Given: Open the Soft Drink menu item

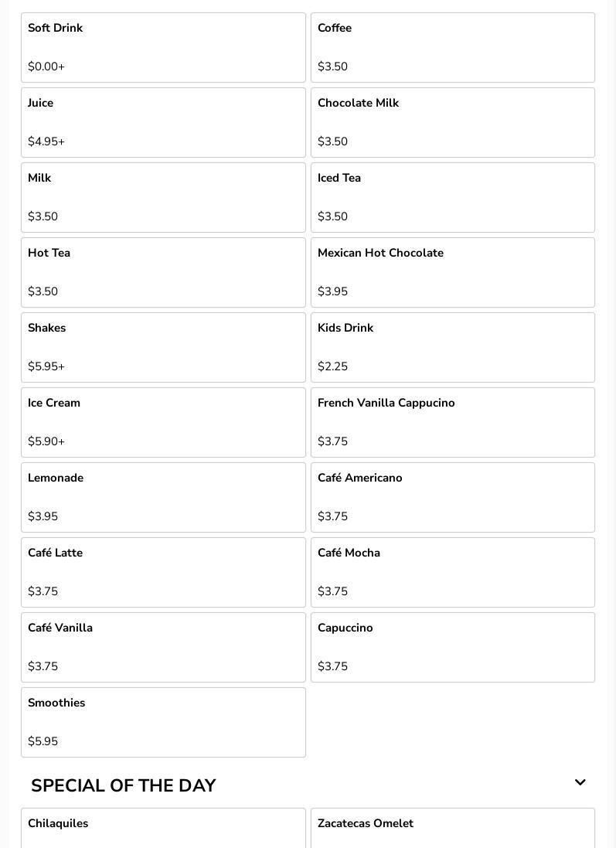Looking at the screenshot, I should [163, 47].
